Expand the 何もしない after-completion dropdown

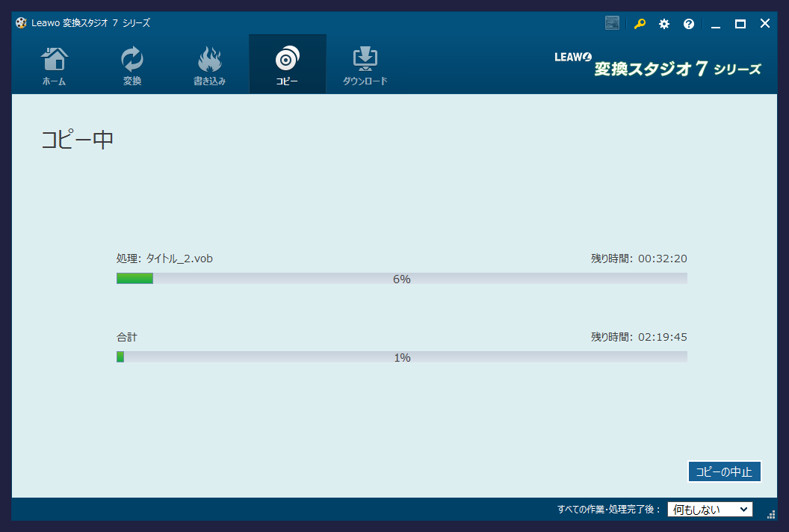coord(710,510)
